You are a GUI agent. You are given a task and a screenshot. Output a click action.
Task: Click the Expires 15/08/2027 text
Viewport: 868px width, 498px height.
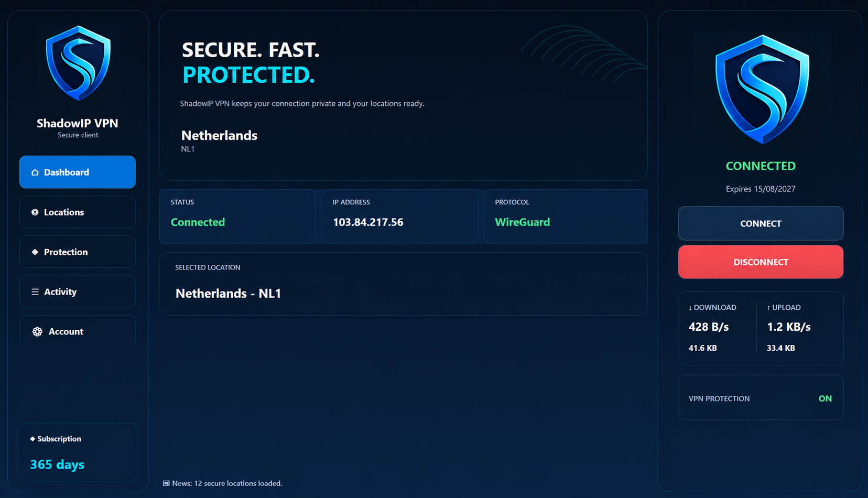tap(761, 189)
